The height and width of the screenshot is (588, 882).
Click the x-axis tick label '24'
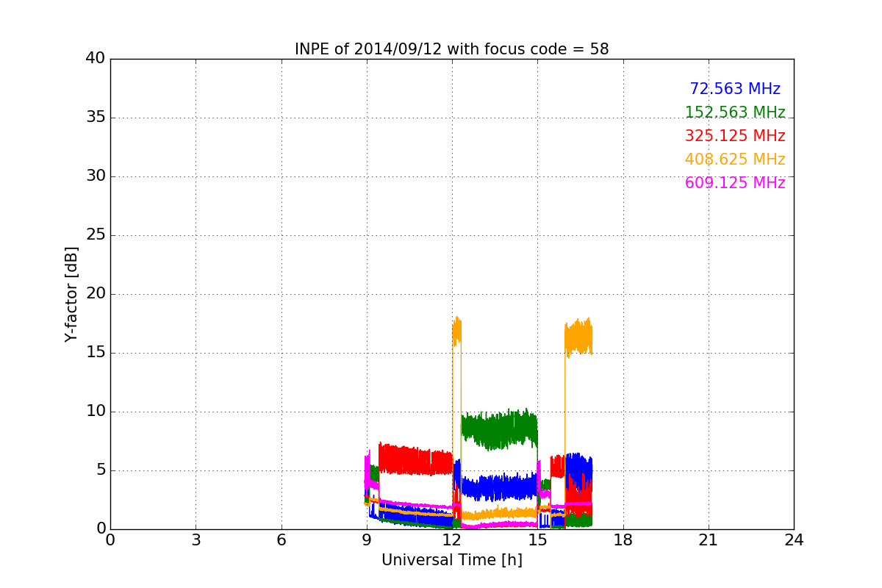click(x=794, y=540)
